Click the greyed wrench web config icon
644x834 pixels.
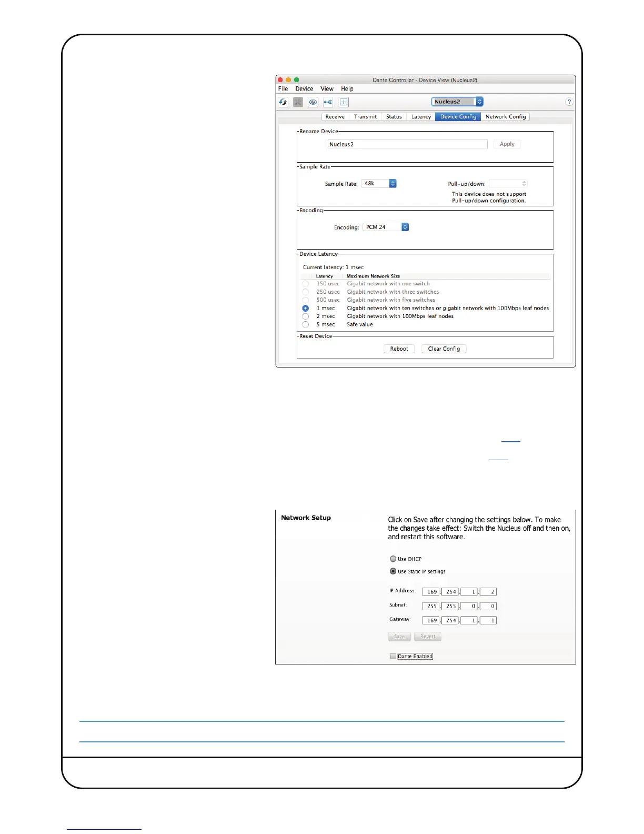tap(298, 102)
